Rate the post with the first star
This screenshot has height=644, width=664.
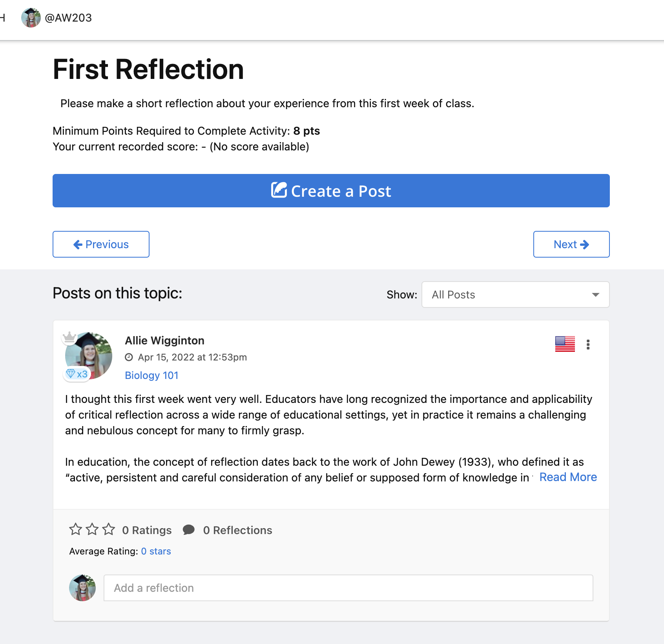click(75, 529)
